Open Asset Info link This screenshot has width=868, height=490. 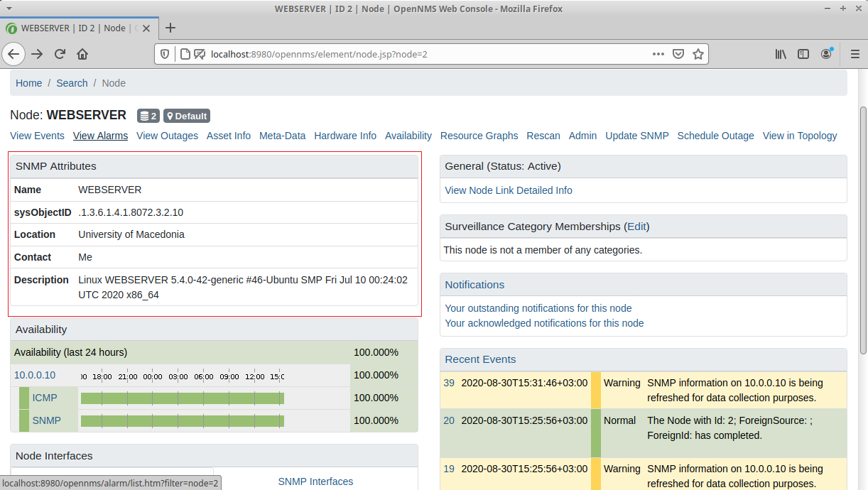click(229, 136)
